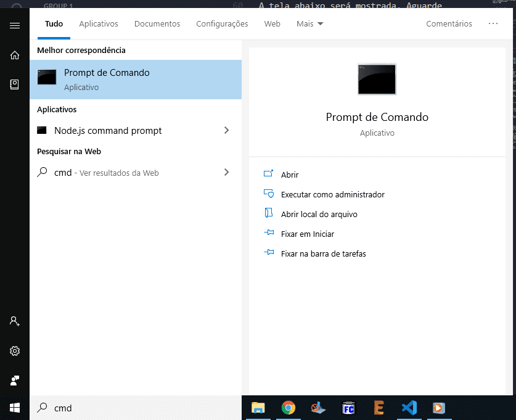Open the three-dots more options menu
The width and height of the screenshot is (516, 420).
[493, 23]
